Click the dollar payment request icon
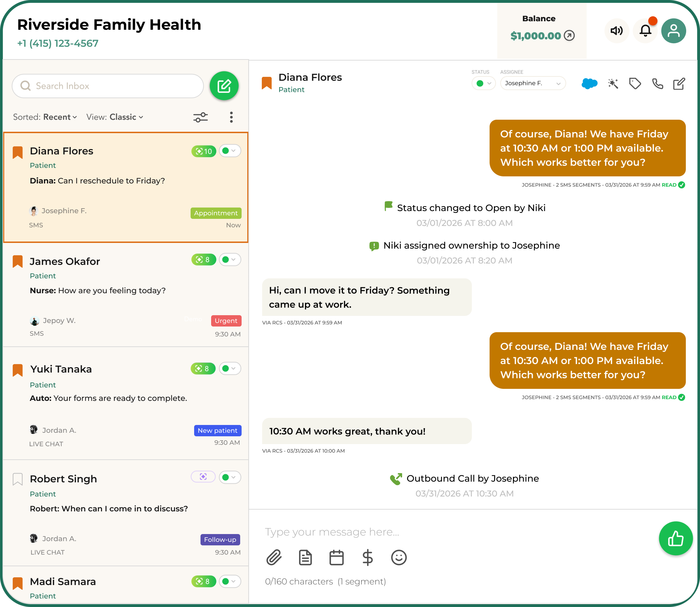Screen dimensions: 700x607 tap(368, 557)
